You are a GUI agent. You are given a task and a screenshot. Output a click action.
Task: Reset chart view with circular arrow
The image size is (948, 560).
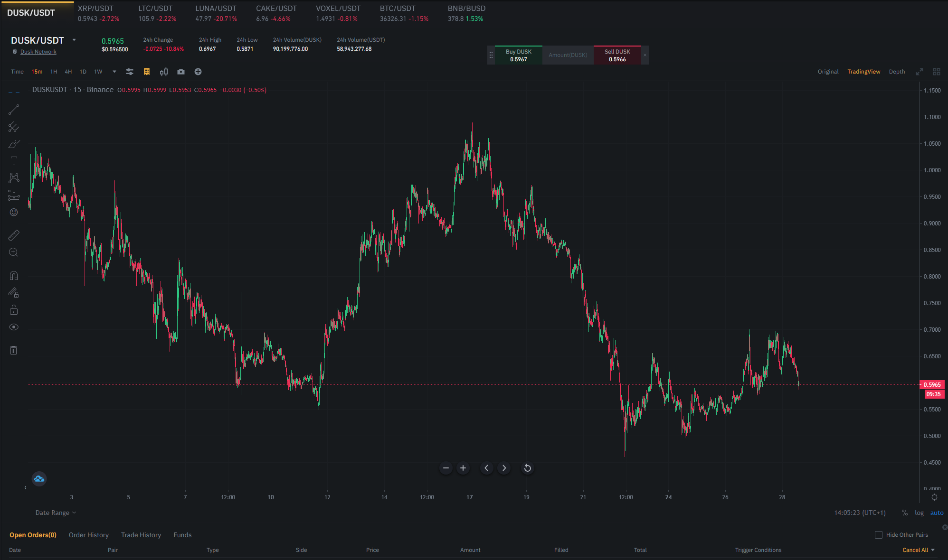click(x=527, y=468)
